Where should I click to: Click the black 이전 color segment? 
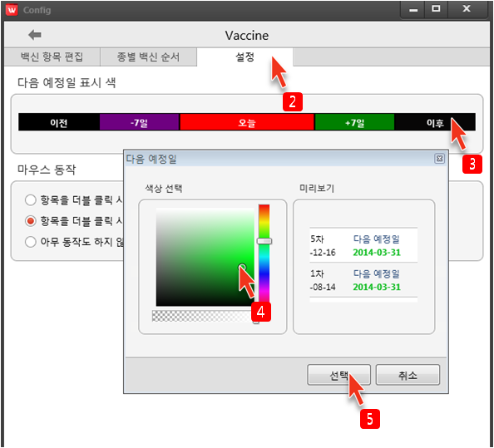coord(59,122)
